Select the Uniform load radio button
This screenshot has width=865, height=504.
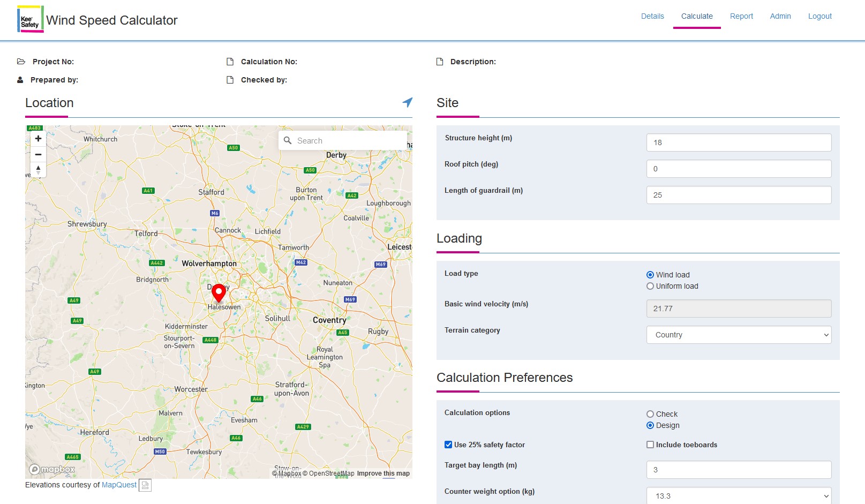(x=650, y=286)
